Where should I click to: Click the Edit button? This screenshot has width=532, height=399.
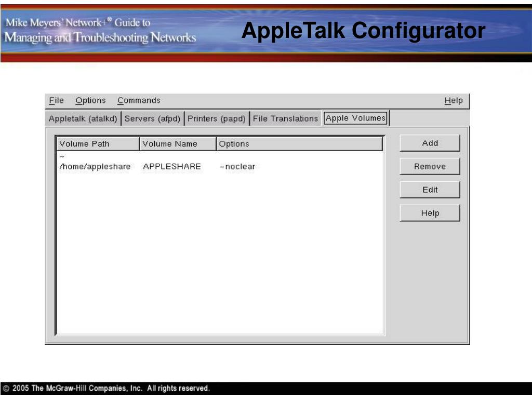pos(430,190)
